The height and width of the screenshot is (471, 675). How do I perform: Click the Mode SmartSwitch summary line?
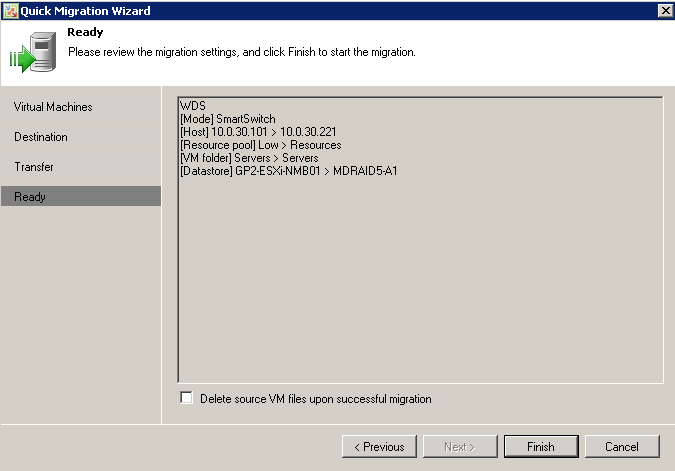[x=227, y=119]
